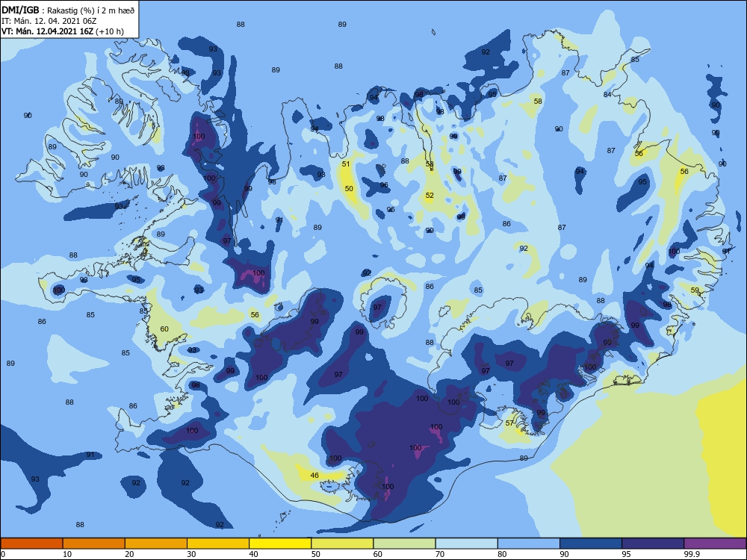This screenshot has height=560, width=747.
Task: Click the '0' label at the legend start
Action: coord(3,554)
